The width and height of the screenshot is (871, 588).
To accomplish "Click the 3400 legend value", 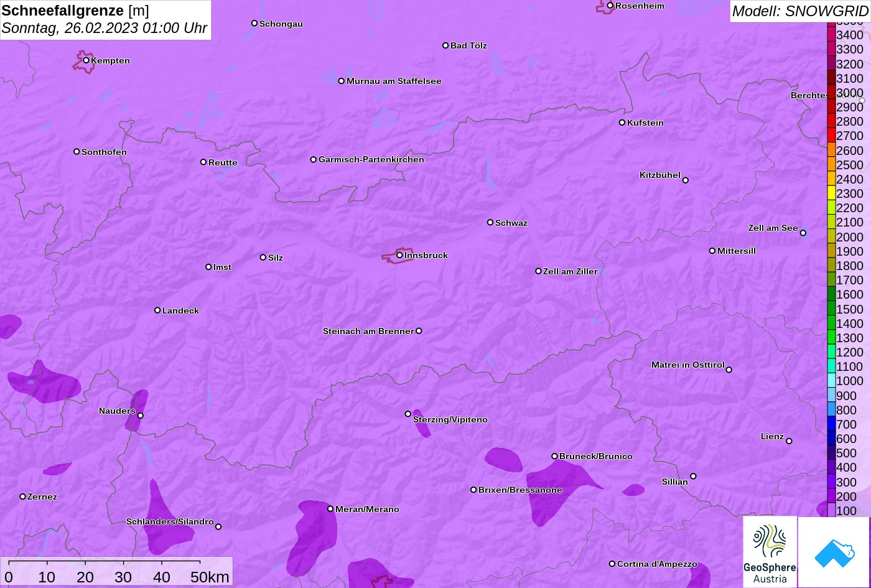I will click(x=850, y=35).
